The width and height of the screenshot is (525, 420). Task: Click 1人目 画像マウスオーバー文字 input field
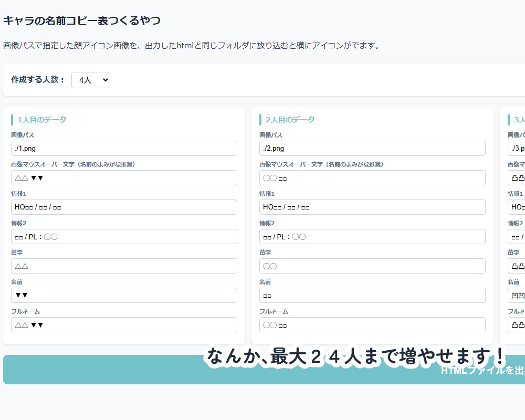[124, 178]
